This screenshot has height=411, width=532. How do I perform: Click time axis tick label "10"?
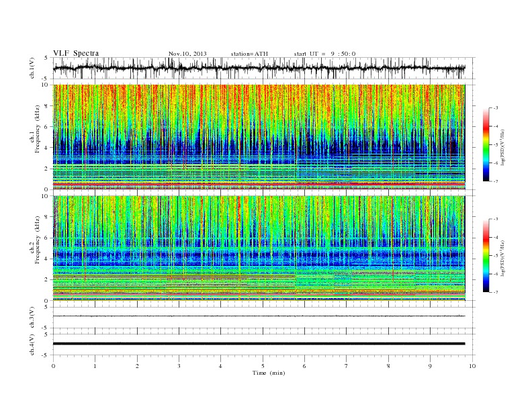pos(472,366)
